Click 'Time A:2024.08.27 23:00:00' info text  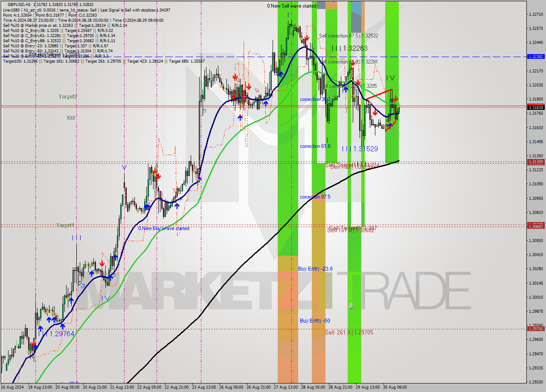coord(28,20)
